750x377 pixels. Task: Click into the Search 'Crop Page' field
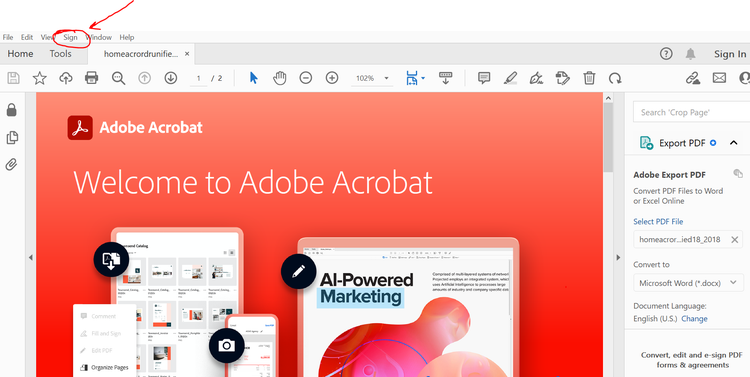(692, 112)
